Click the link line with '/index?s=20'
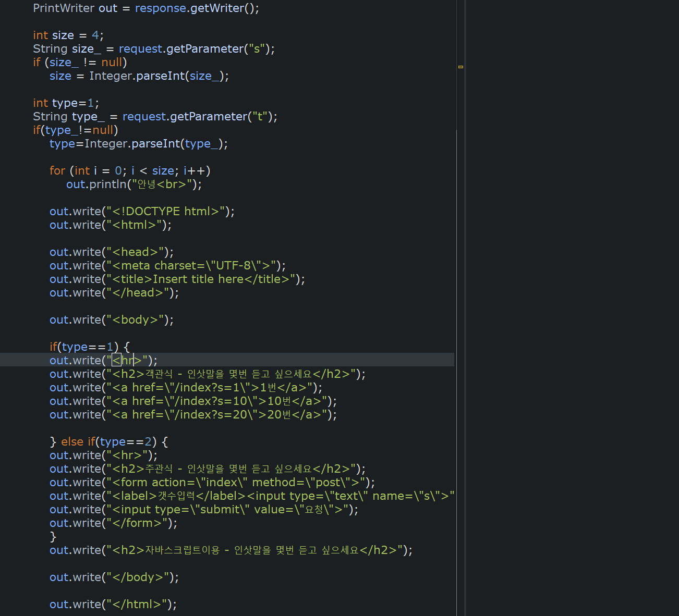Image resolution: width=679 pixels, height=616 pixels. (x=193, y=415)
